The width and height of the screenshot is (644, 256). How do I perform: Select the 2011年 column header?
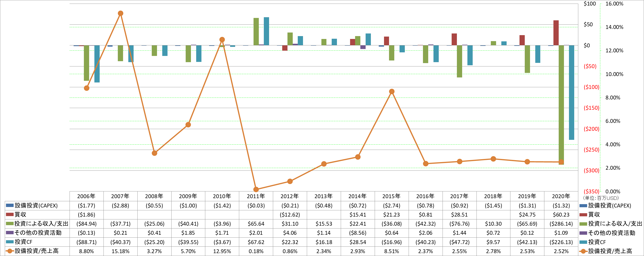pyautogui.click(x=256, y=196)
